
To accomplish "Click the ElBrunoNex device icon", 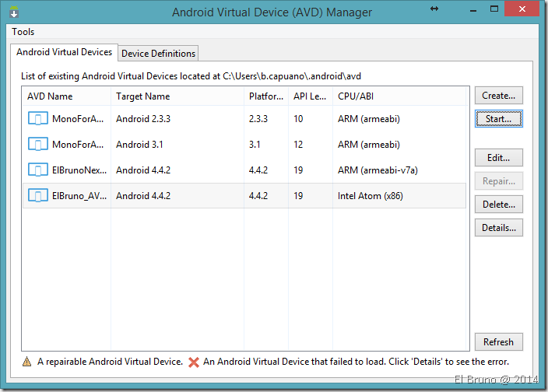I will click(x=37, y=170).
